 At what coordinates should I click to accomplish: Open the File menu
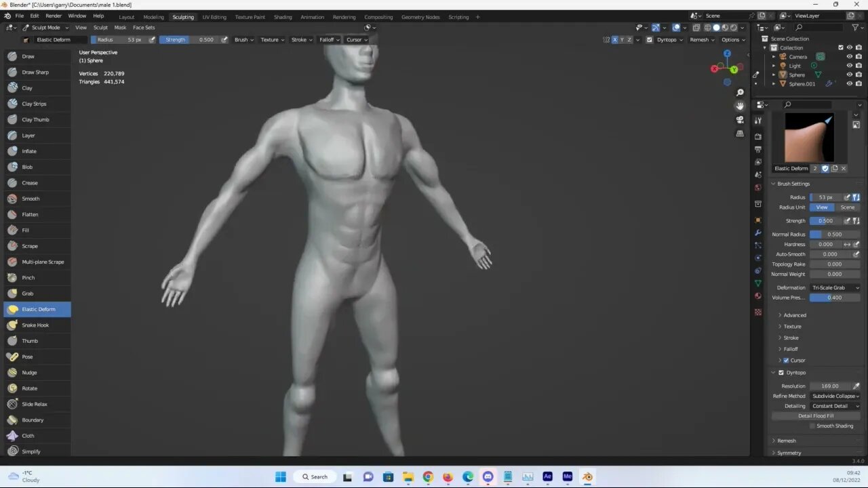tap(20, 16)
